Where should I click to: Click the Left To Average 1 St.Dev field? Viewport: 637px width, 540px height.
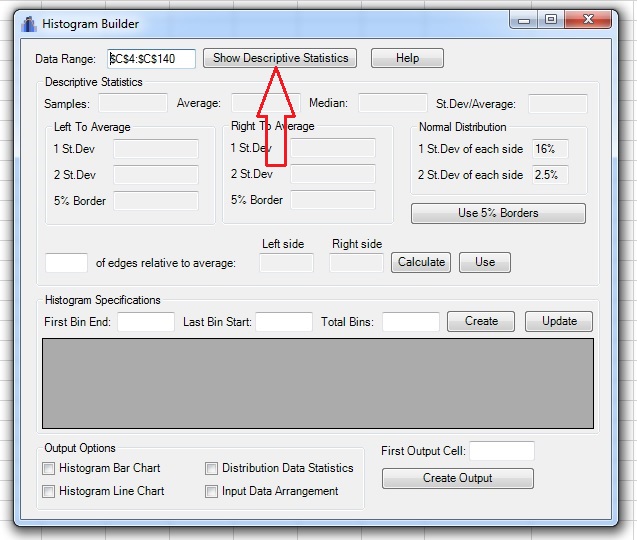(x=156, y=149)
